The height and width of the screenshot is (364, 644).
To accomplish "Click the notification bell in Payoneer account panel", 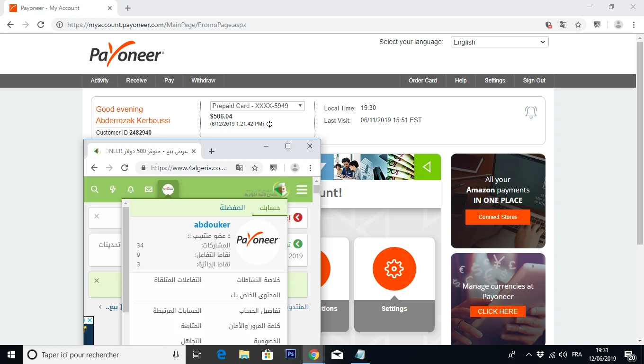I will click(x=531, y=112).
